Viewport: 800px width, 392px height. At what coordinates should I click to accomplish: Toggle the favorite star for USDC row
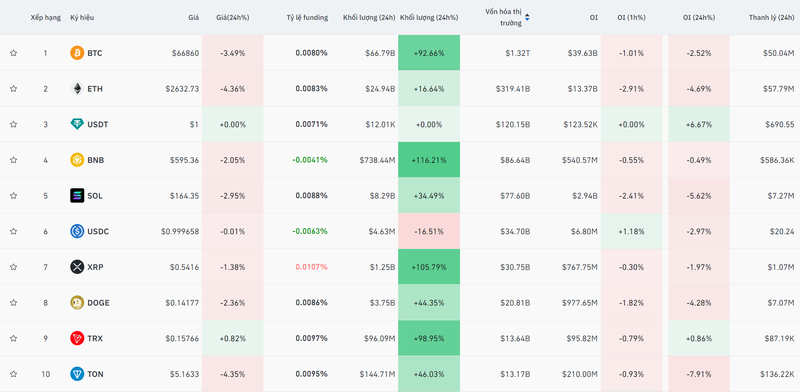pyautogui.click(x=13, y=231)
